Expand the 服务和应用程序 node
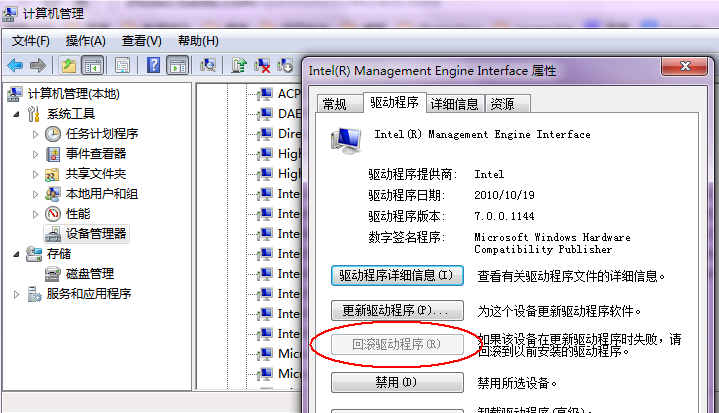This screenshot has width=719, height=413. pyautogui.click(x=17, y=294)
